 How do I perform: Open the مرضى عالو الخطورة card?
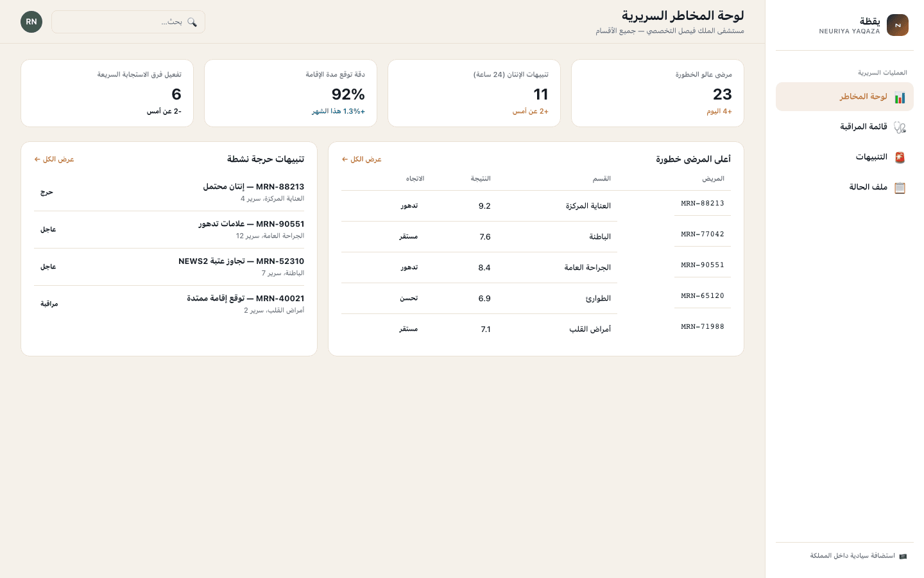pyautogui.click(x=658, y=93)
